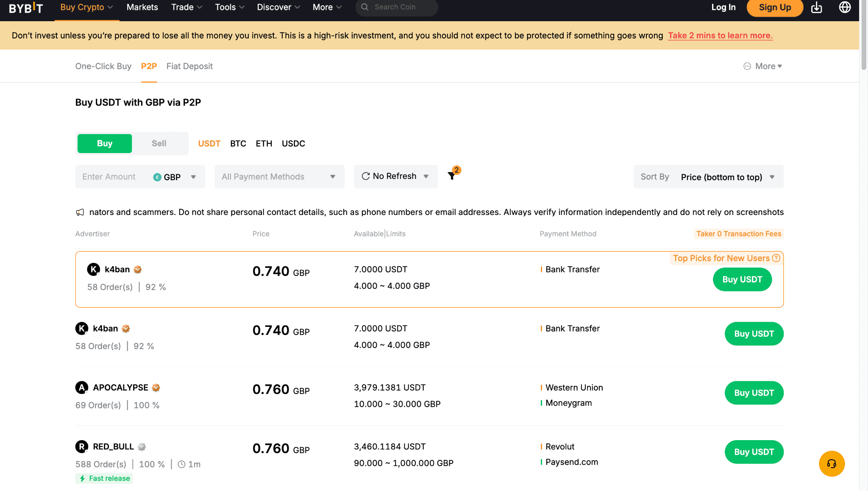The height and width of the screenshot is (491, 868).
Task: Click the More ellipsis bubble icon
Action: click(x=747, y=66)
